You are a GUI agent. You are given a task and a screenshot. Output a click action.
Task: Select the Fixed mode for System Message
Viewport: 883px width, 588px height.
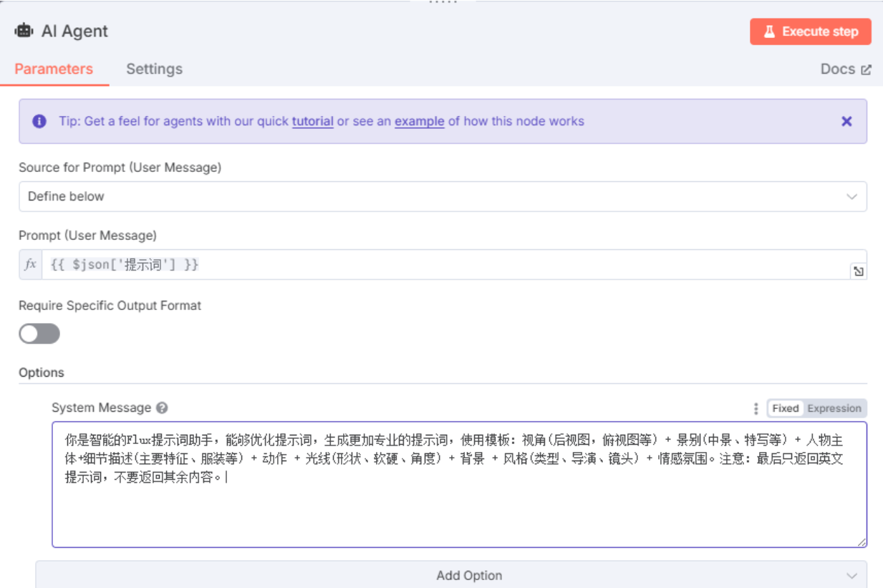click(785, 408)
